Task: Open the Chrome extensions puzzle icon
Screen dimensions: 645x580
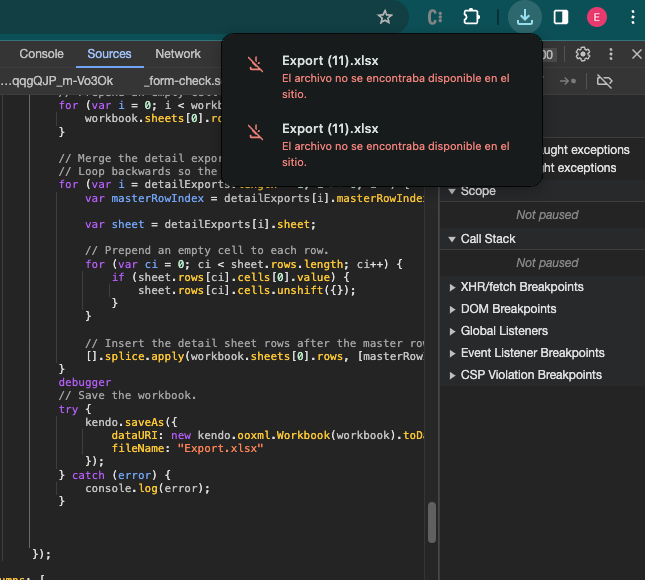Action: [x=471, y=17]
